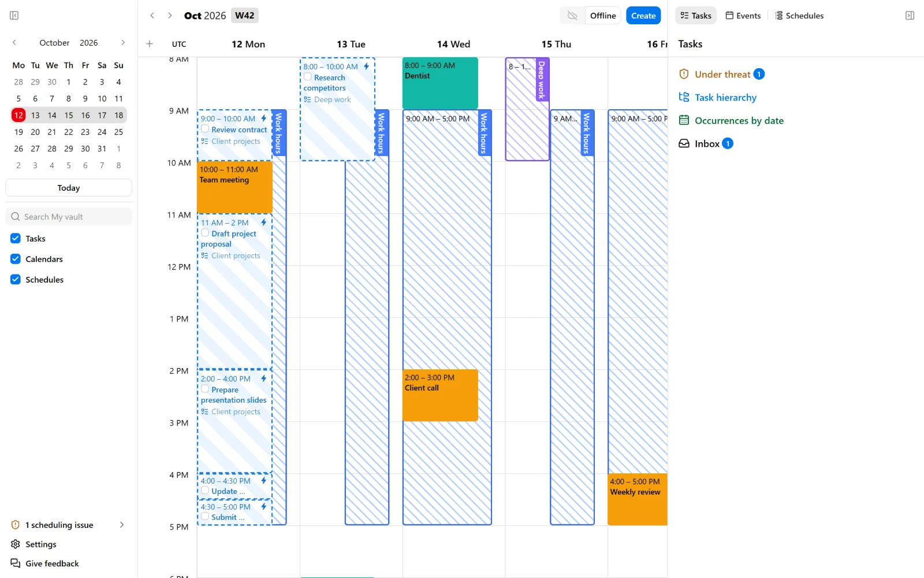Collapse the left sidebar panel icon

[14, 16]
